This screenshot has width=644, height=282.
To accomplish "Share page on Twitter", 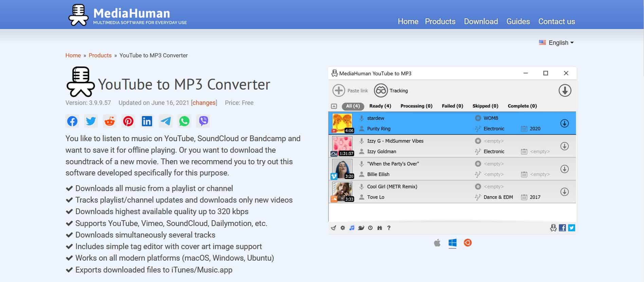I will pyautogui.click(x=91, y=121).
